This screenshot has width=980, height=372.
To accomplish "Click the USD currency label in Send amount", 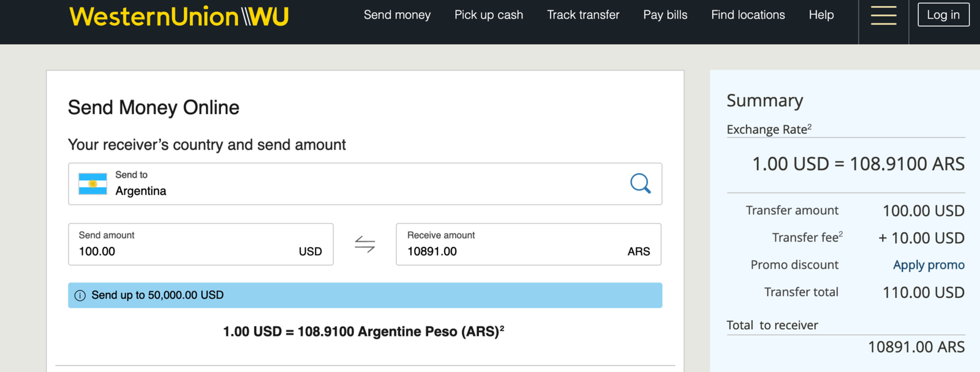I will (x=311, y=251).
